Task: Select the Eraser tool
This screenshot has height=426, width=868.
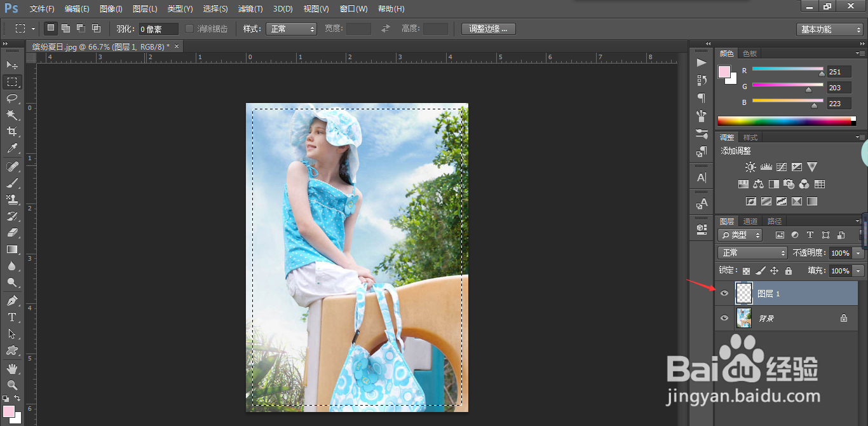Action: [11, 233]
